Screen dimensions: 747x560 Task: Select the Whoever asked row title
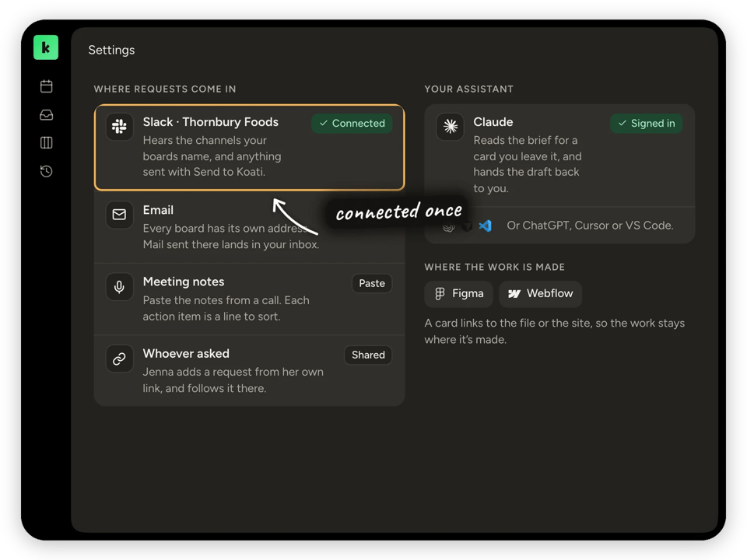(186, 353)
